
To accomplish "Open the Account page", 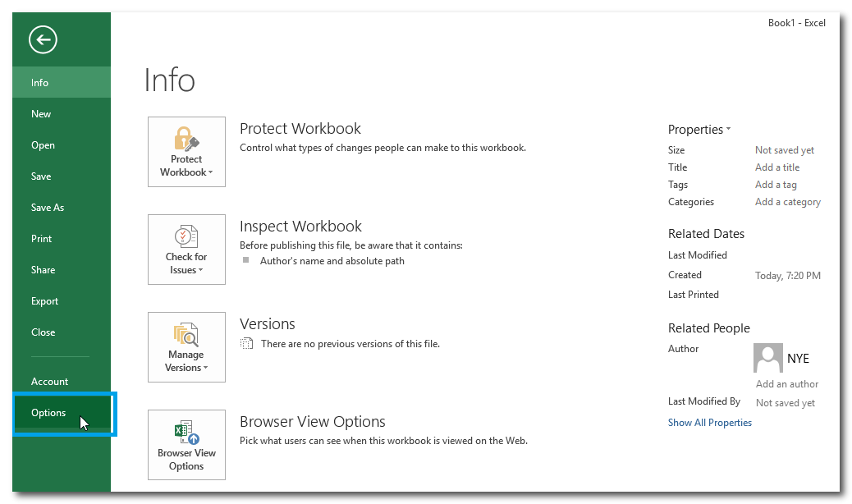I will (x=49, y=382).
